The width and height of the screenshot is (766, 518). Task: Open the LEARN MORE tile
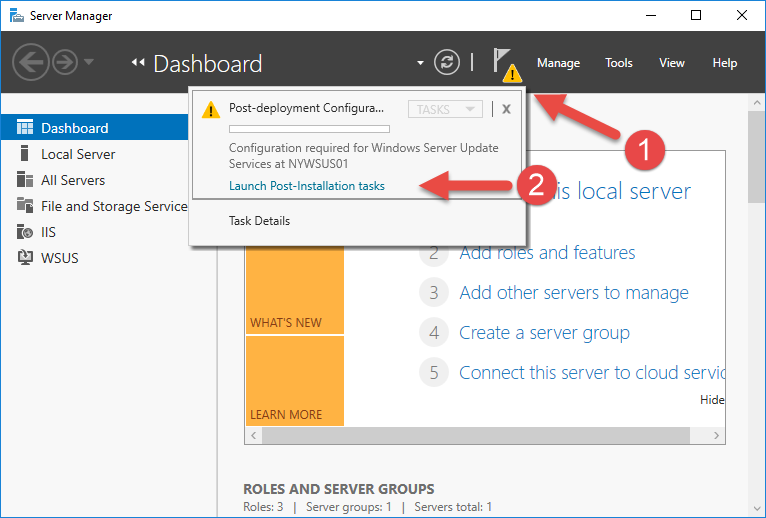click(x=295, y=381)
